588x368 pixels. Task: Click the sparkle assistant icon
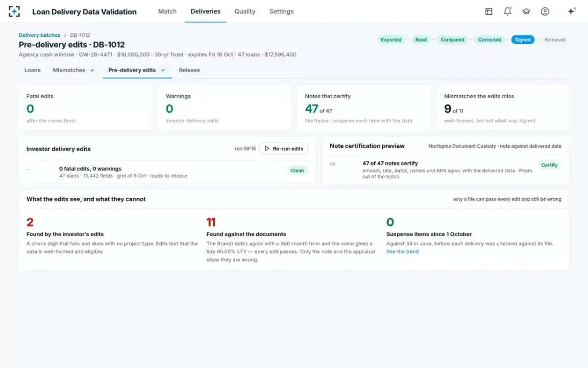(571, 11)
